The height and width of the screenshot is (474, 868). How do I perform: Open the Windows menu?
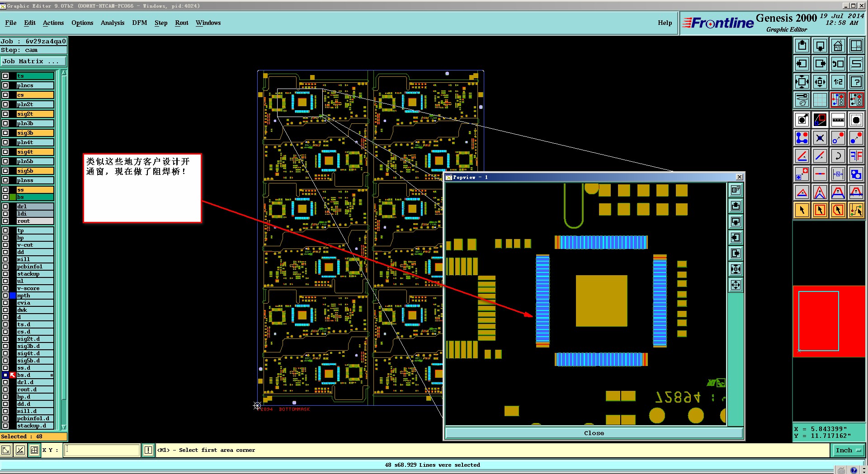208,23
